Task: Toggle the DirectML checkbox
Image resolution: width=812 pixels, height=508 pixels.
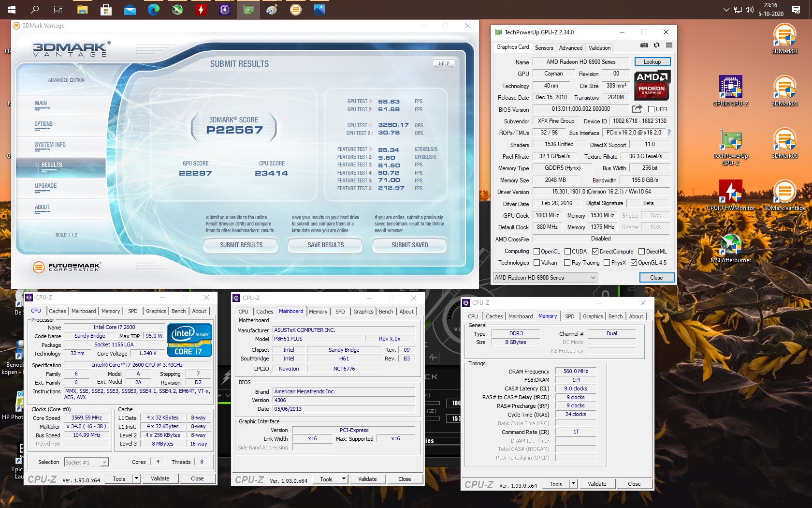Action: 642,252
